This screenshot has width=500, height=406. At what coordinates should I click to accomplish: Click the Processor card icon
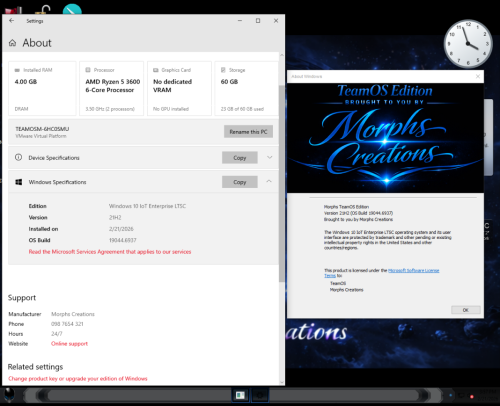88,70
